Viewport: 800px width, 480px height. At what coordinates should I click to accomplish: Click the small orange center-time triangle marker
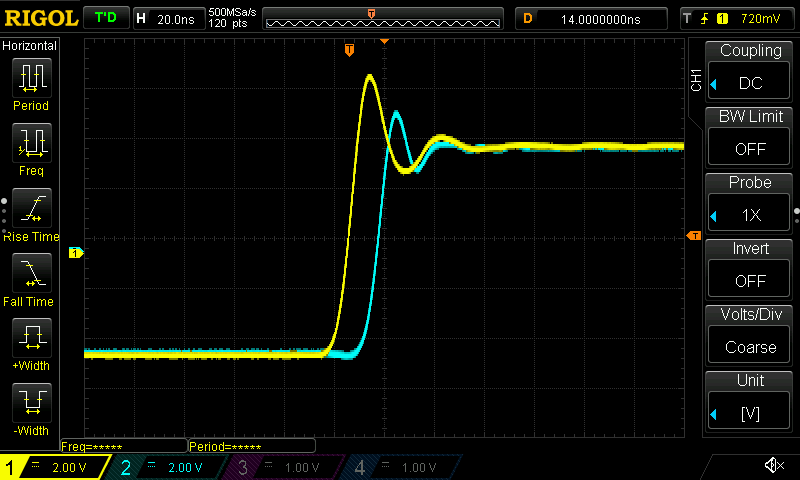385,41
